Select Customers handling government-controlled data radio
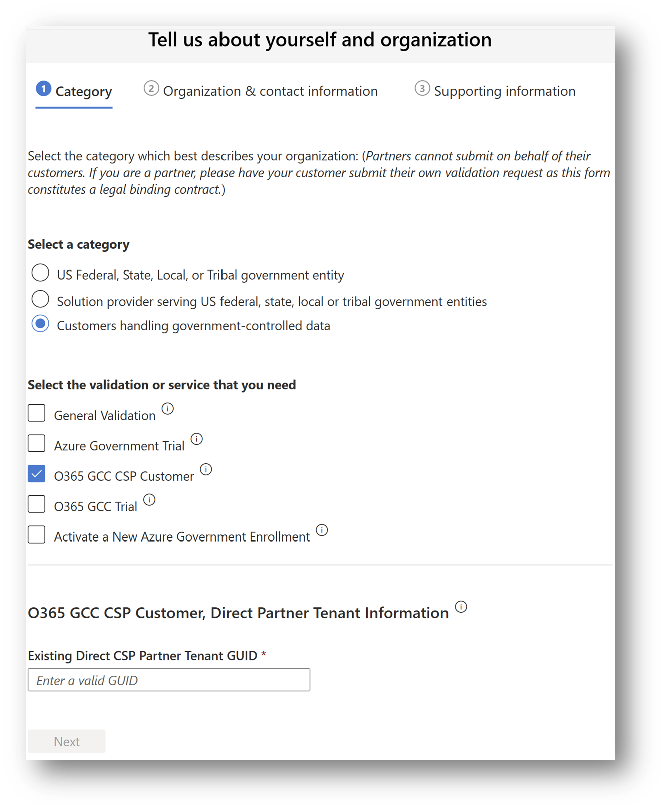Viewport: 667px width, 812px height. (x=40, y=324)
